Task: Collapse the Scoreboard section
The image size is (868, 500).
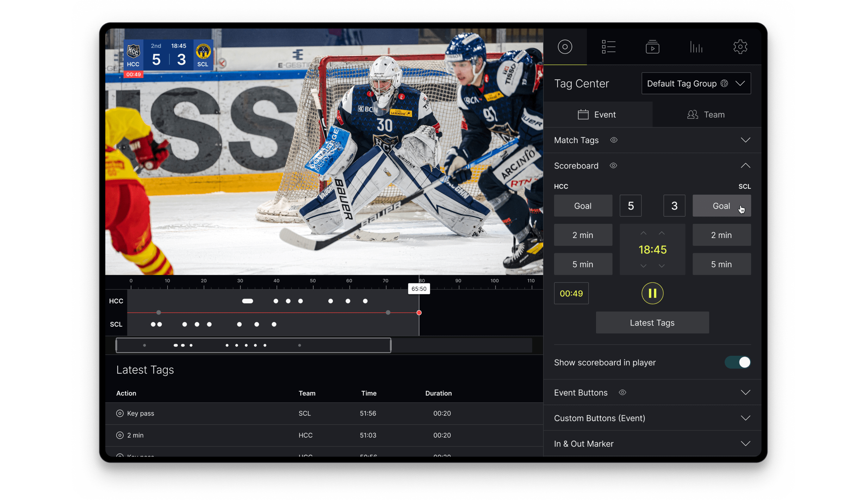Action: coord(746,165)
